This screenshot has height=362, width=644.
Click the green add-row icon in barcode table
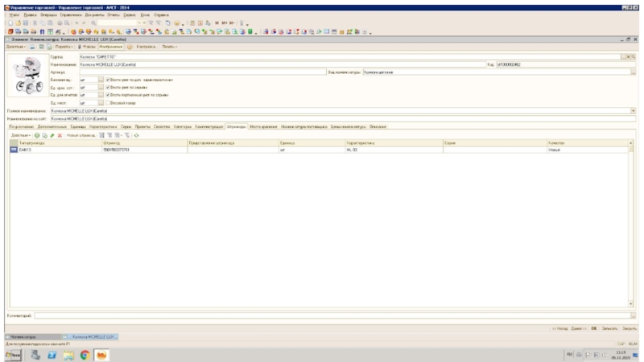tap(36, 134)
